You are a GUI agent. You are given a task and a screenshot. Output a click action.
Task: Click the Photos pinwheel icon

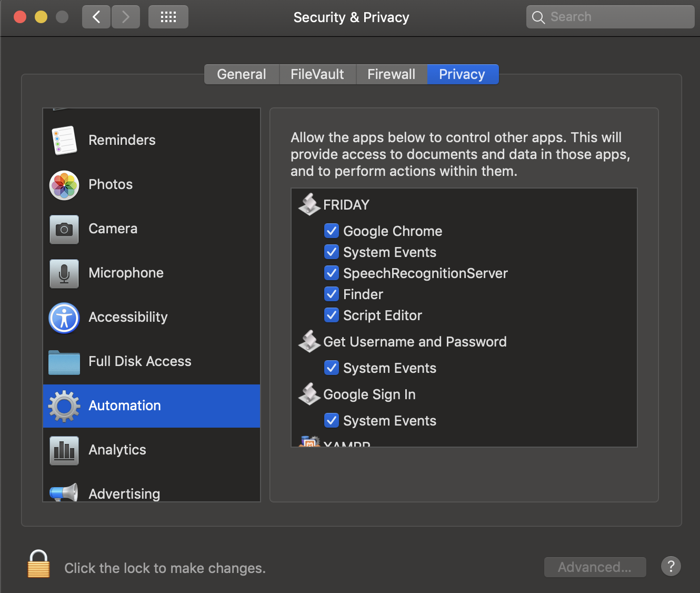pyautogui.click(x=64, y=185)
